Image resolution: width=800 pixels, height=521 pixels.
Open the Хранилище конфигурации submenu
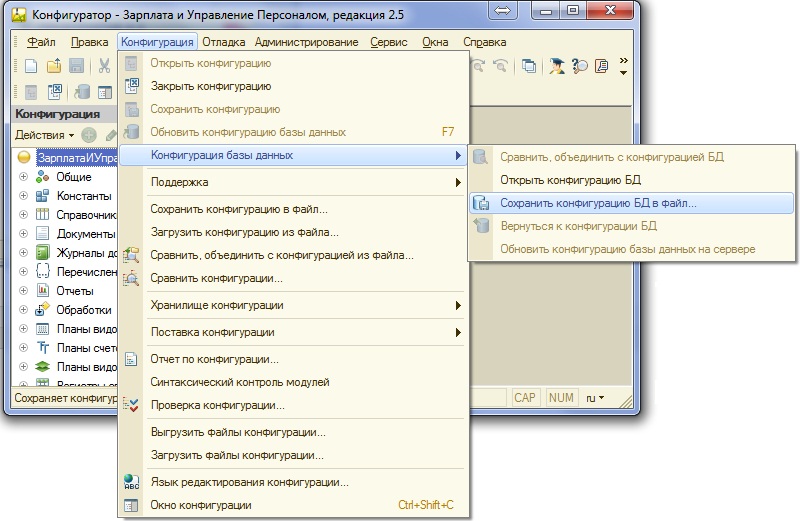[x=293, y=305]
